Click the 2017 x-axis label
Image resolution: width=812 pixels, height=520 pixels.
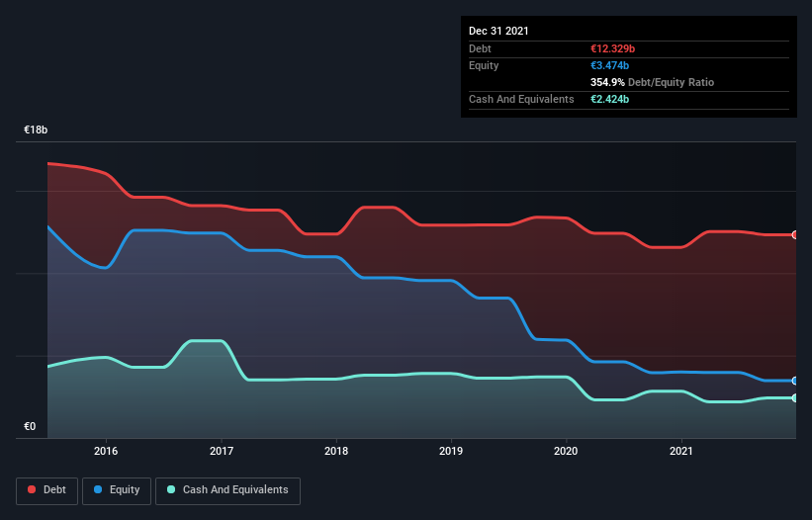coord(222,451)
